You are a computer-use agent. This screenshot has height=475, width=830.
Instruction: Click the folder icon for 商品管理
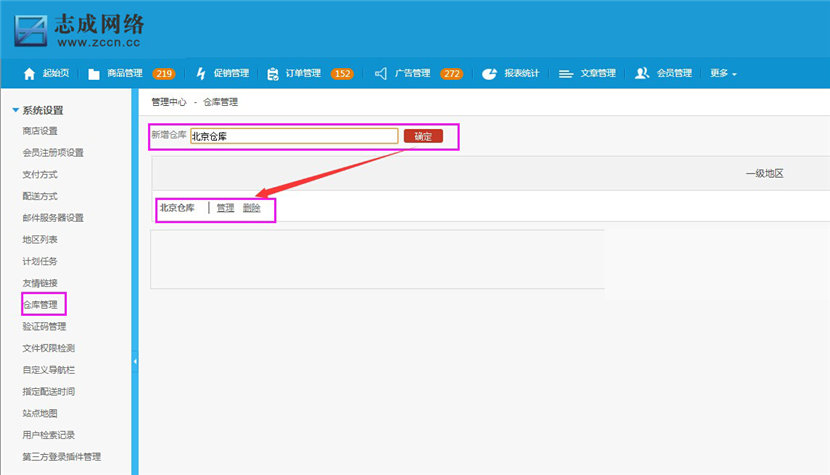pos(94,74)
